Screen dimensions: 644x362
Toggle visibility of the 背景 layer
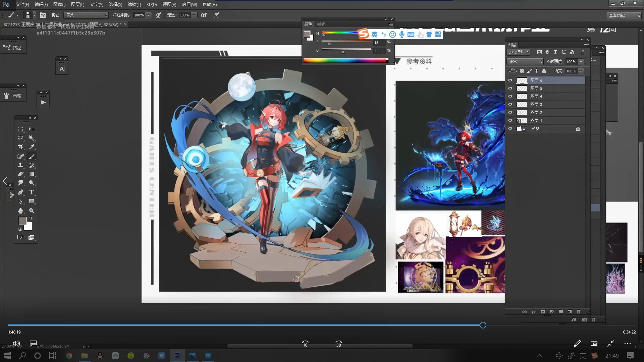point(510,129)
